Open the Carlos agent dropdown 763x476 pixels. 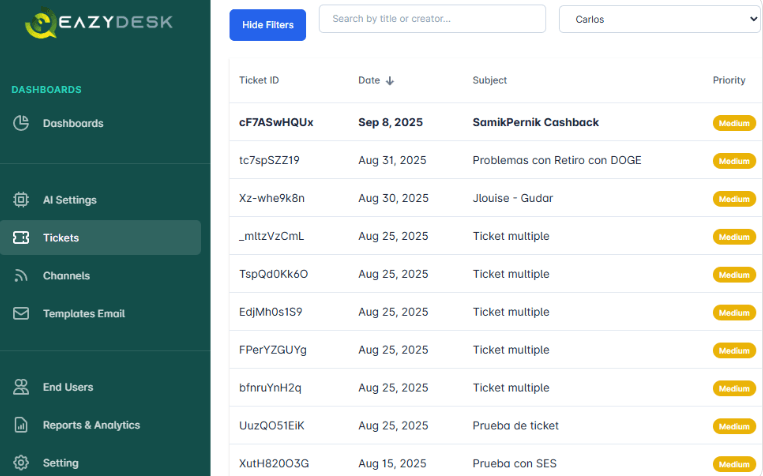[x=659, y=19]
